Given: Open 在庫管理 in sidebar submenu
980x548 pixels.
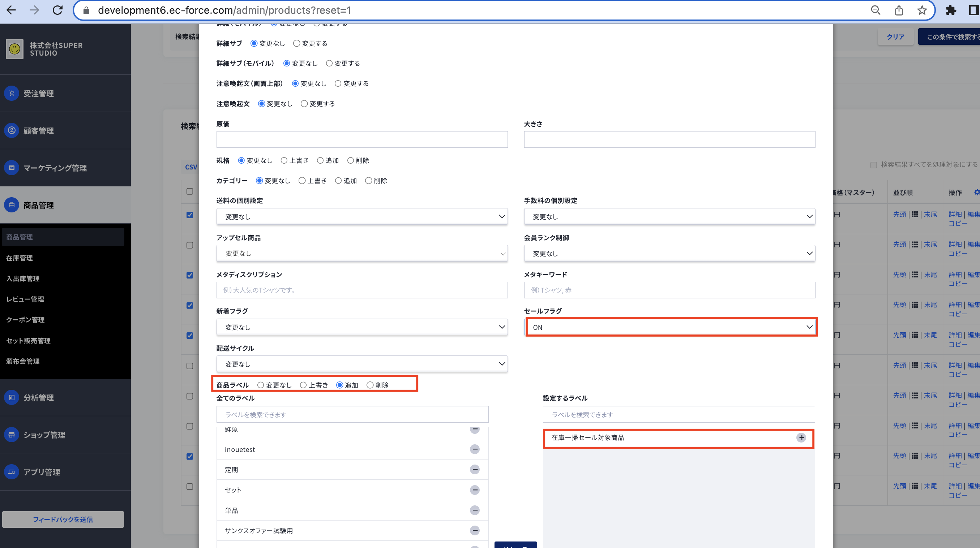Looking at the screenshot, I should click(20, 258).
